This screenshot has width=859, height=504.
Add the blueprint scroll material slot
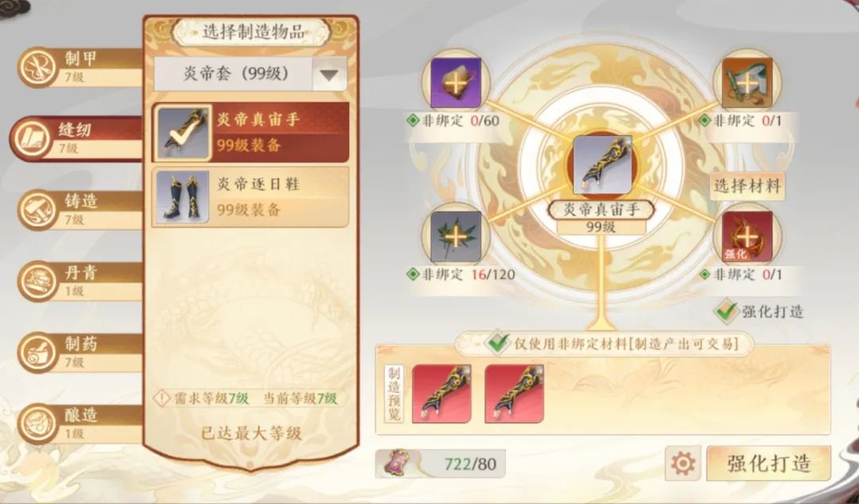click(x=747, y=83)
